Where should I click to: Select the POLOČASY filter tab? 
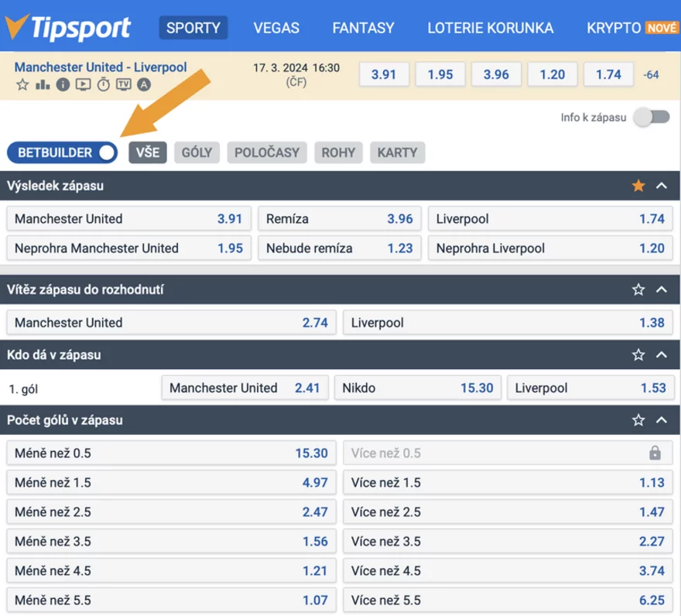[x=267, y=152]
